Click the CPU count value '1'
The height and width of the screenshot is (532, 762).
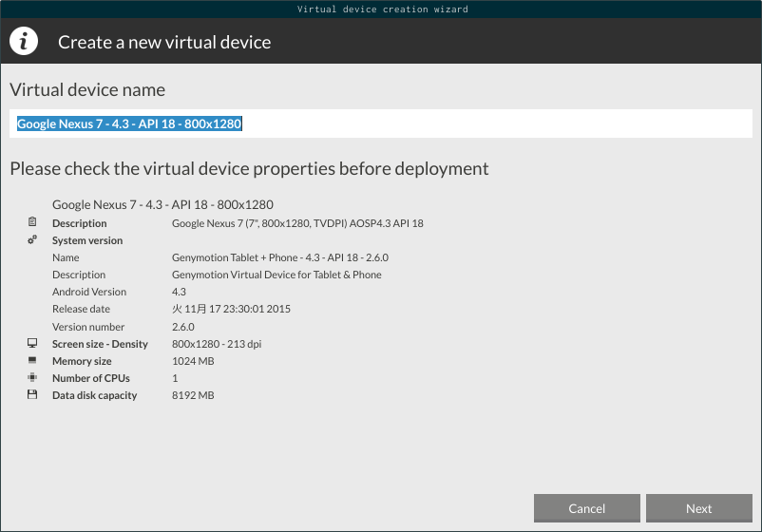point(175,378)
